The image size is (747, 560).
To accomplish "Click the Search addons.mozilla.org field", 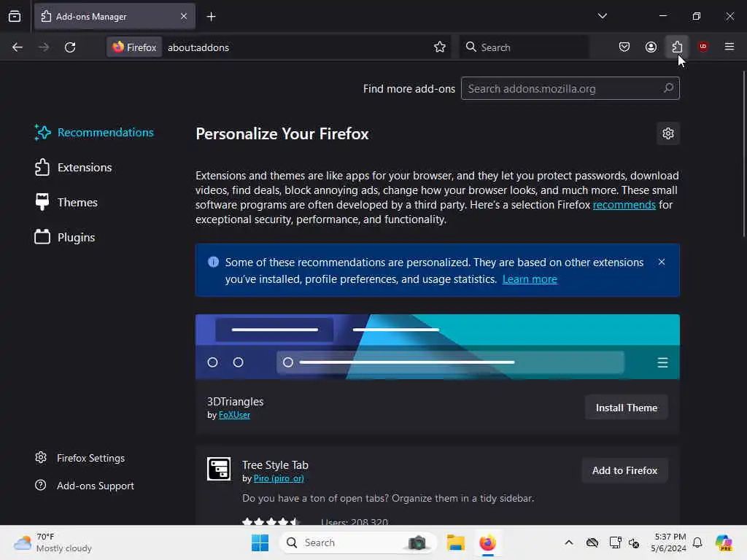I will coord(570,88).
